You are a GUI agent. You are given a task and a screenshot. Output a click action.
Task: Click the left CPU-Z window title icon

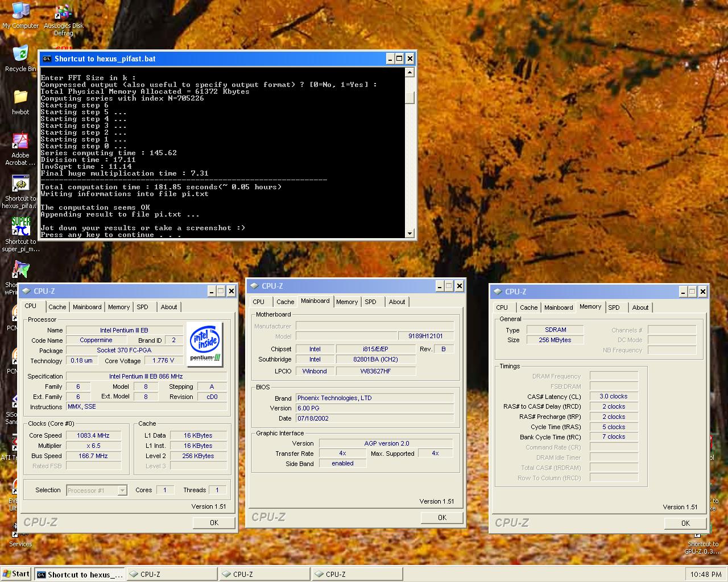(x=26, y=291)
